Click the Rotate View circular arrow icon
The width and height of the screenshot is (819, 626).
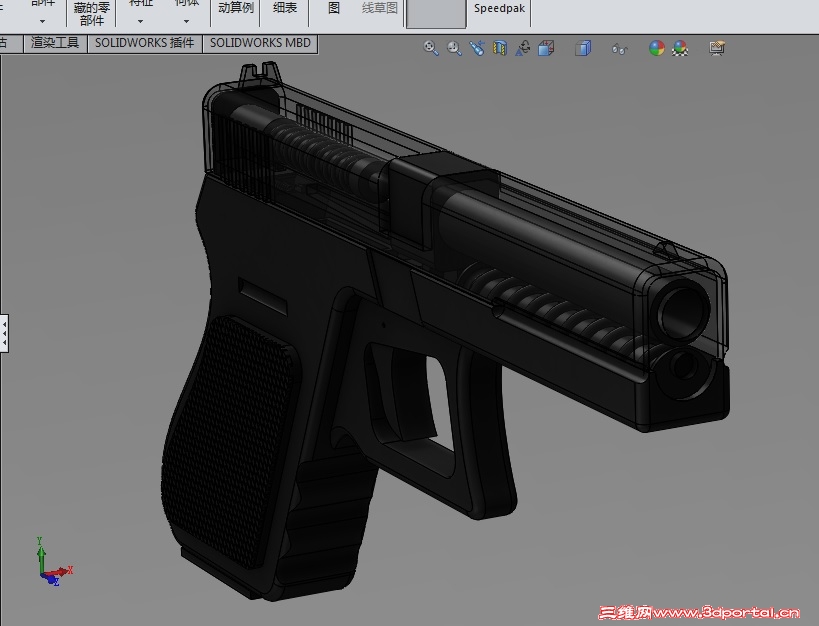(x=522, y=47)
